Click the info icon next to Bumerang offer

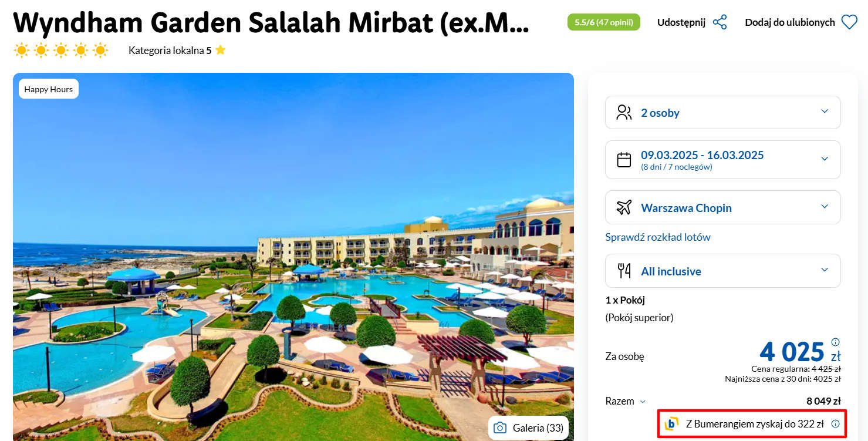coord(836,423)
